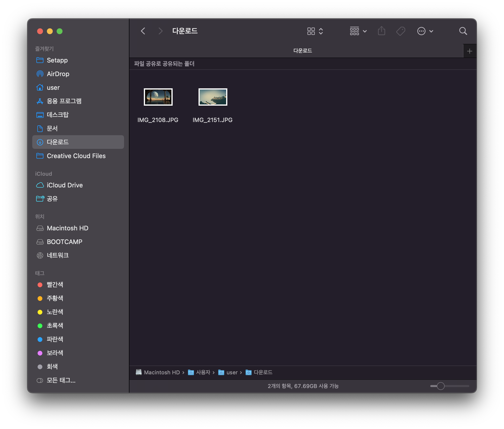This screenshot has width=504, height=429.
Task: Open the 네트워크 location
Action: point(58,255)
